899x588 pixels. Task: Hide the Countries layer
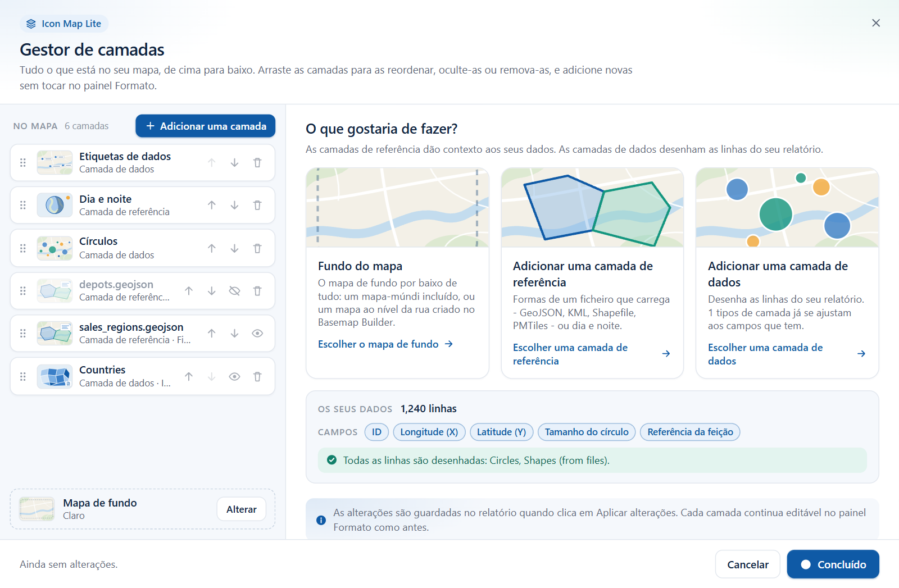(x=234, y=377)
